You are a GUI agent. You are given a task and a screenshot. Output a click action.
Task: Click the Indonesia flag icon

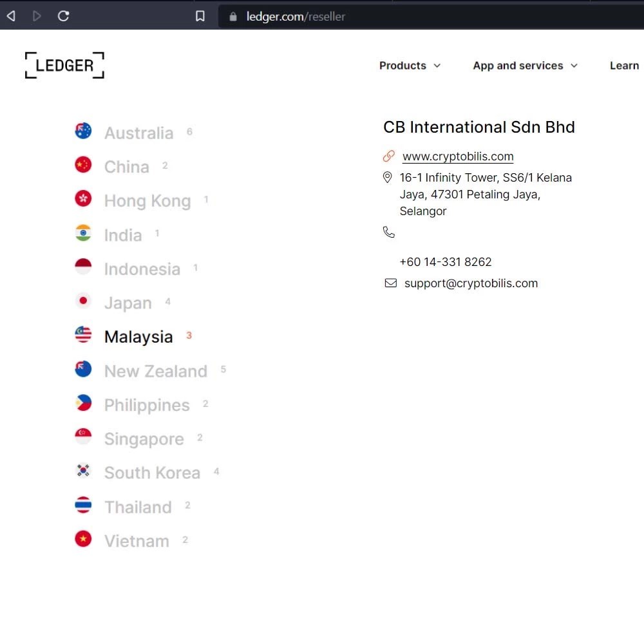click(x=83, y=267)
